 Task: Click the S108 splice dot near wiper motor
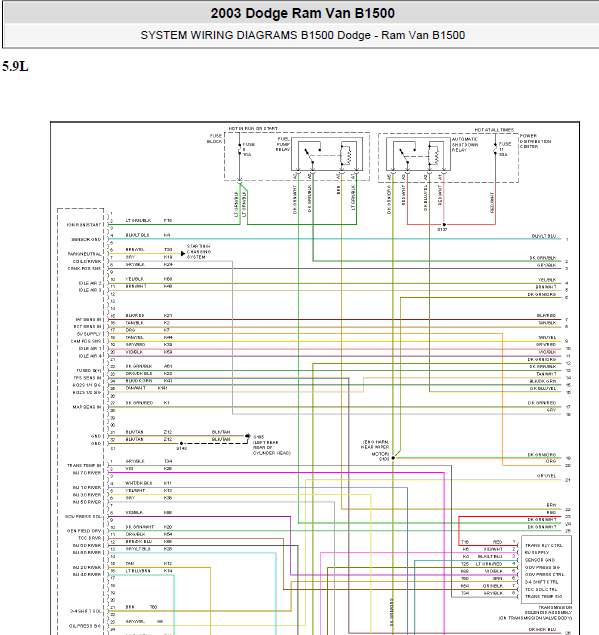[393, 458]
